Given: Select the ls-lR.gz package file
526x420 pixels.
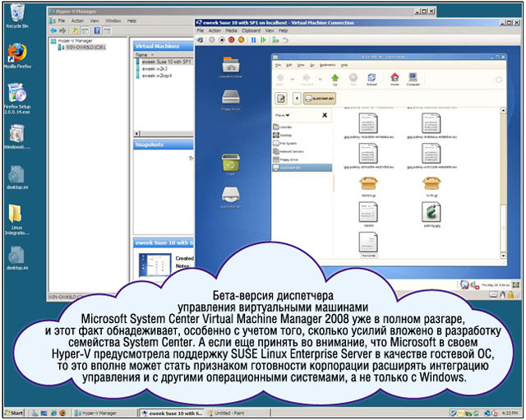Looking at the screenshot, I should [431, 187].
